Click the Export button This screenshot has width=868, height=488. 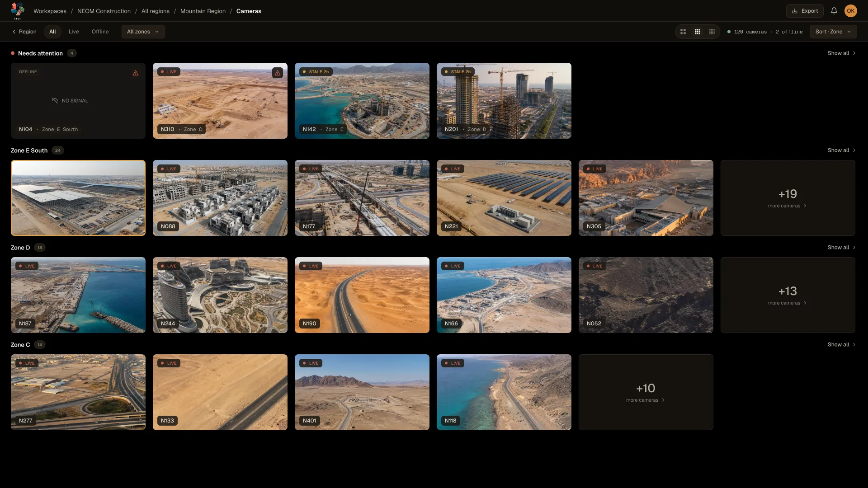(x=805, y=11)
